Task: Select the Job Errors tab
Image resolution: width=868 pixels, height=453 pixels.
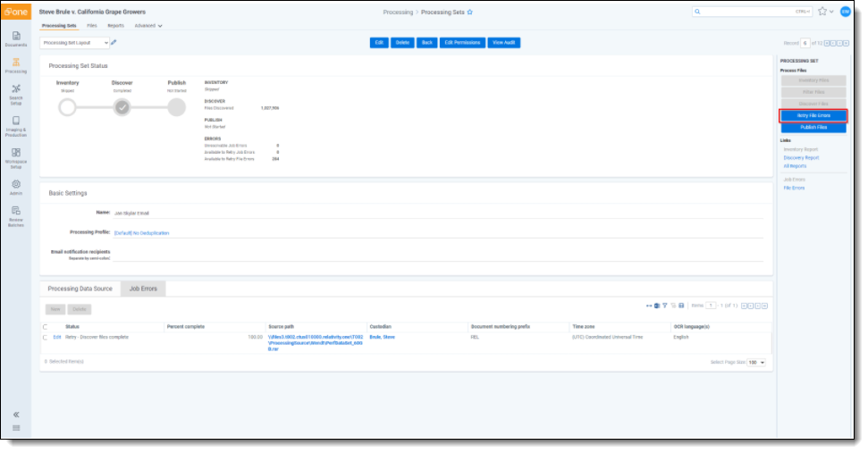Action: [x=143, y=289]
